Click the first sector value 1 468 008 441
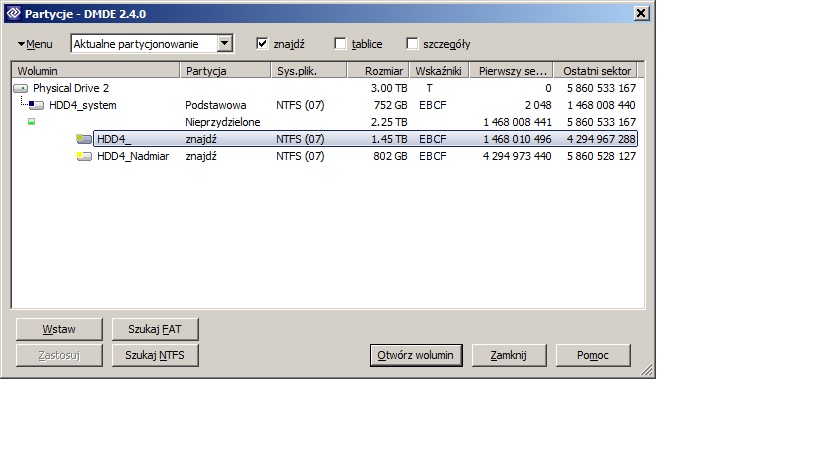Image resolution: width=819 pixels, height=460 pixels. coord(518,122)
